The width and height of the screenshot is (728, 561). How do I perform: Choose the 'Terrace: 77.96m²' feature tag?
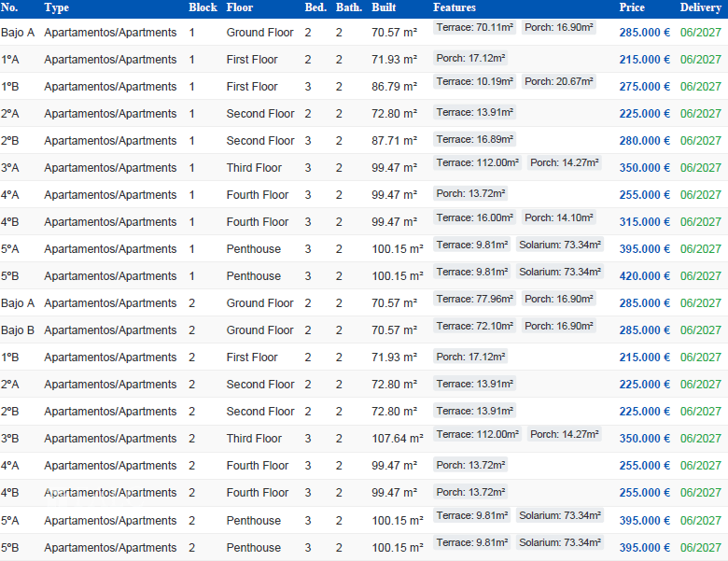click(x=475, y=300)
